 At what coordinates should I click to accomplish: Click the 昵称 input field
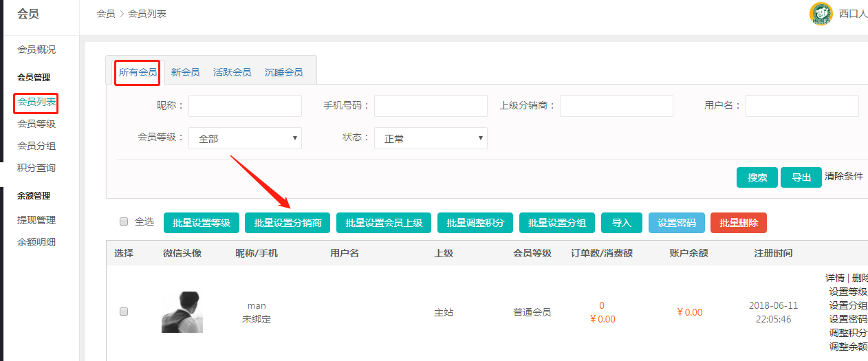[245, 106]
